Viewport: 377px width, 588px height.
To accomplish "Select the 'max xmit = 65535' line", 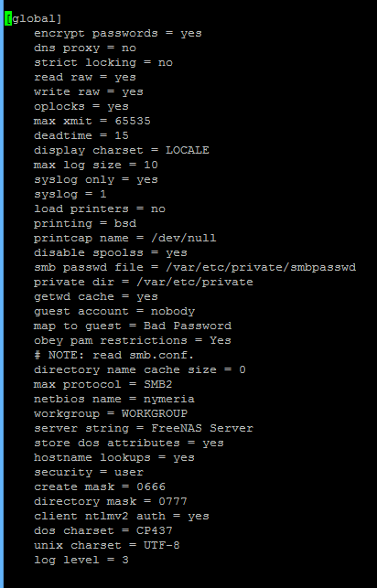I will [x=92, y=121].
